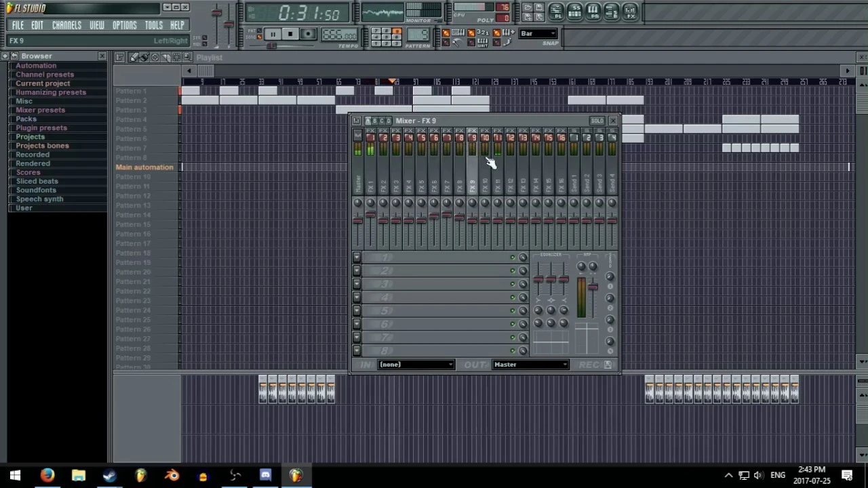This screenshot has width=868, height=488.
Task: Click the taskbar volume icon
Action: tap(758, 475)
